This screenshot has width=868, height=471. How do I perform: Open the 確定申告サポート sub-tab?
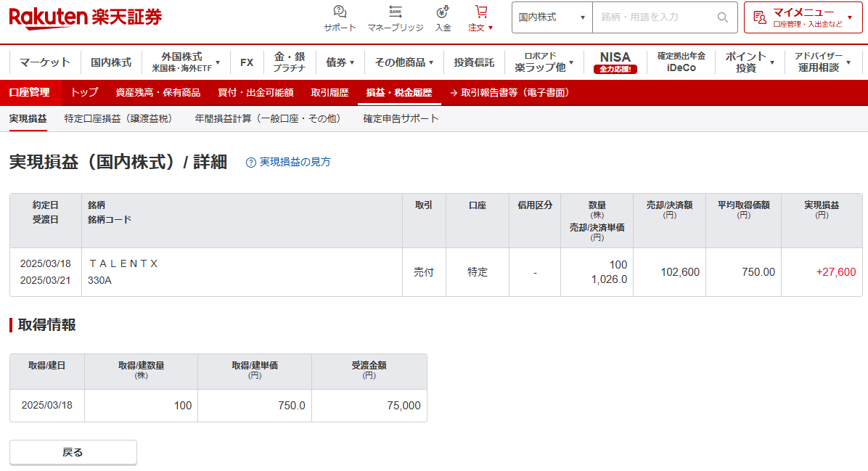(x=401, y=118)
